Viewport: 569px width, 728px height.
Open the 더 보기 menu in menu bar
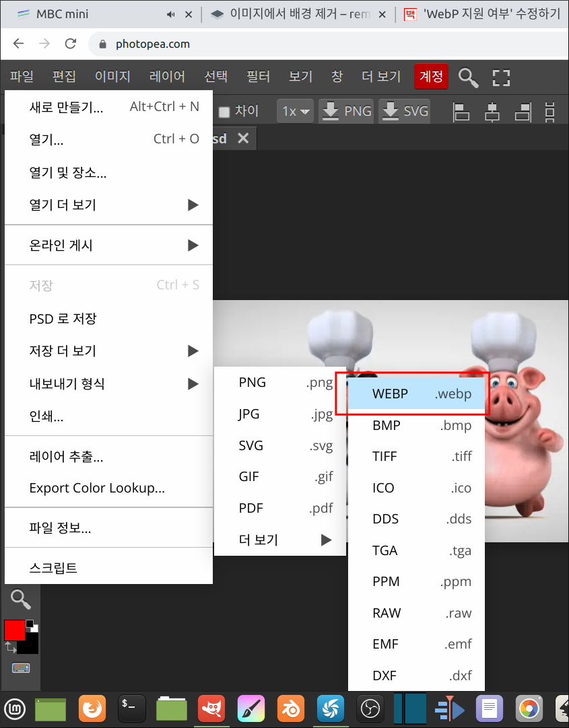tap(381, 76)
